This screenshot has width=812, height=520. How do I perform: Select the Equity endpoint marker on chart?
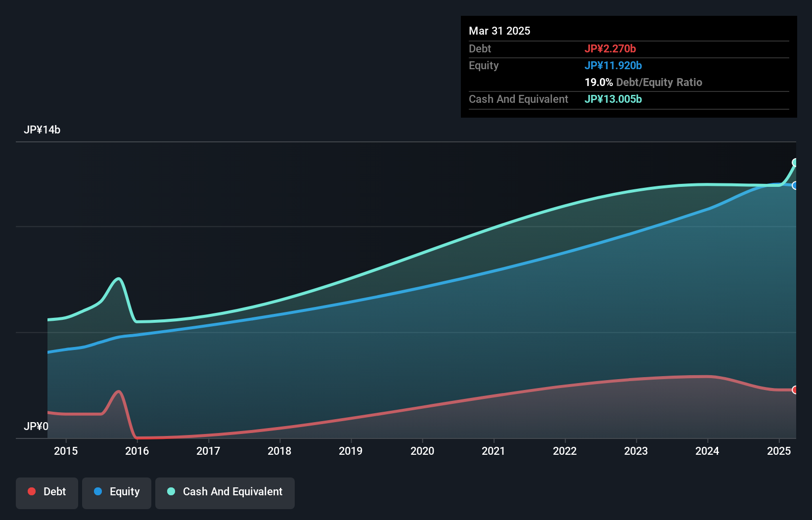point(795,186)
